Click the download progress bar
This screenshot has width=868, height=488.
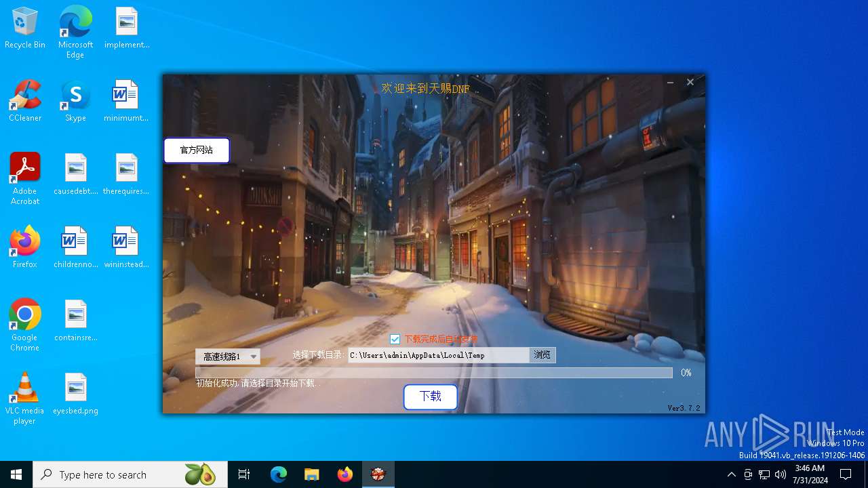click(x=434, y=373)
